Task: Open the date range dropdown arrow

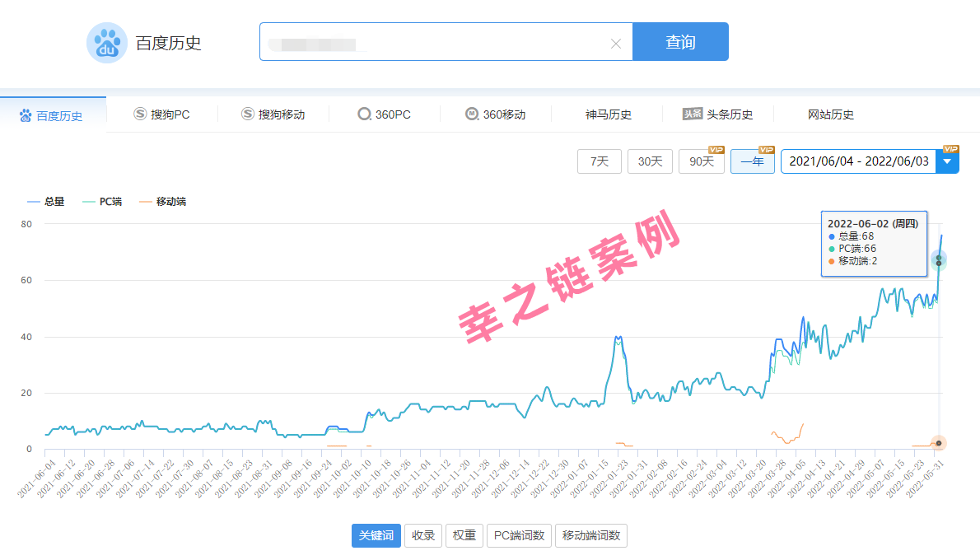Action: (x=948, y=161)
